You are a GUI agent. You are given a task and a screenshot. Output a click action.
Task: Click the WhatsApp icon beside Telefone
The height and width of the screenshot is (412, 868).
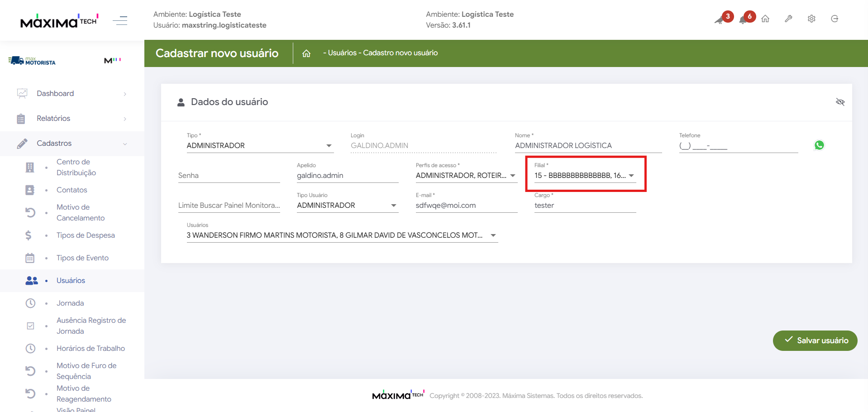coord(819,145)
